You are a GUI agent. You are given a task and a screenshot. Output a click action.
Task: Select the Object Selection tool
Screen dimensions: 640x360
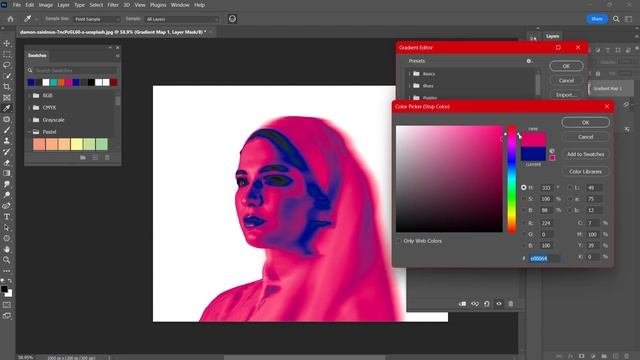[7, 76]
